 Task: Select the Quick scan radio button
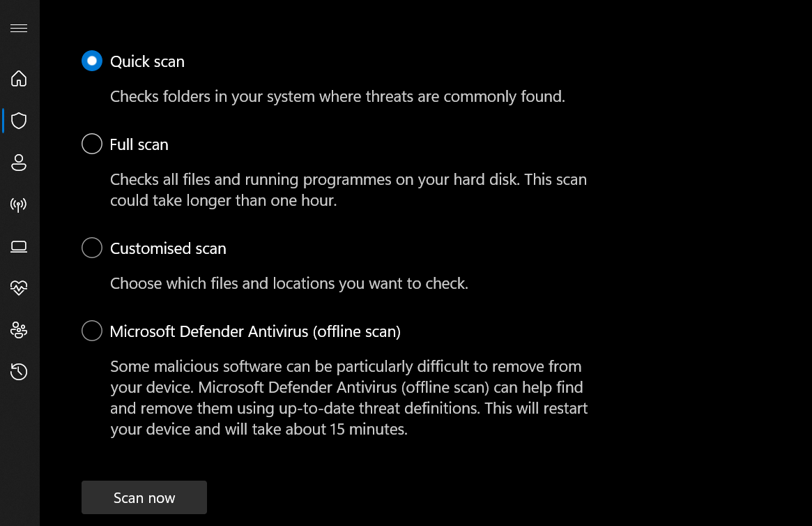(92, 61)
